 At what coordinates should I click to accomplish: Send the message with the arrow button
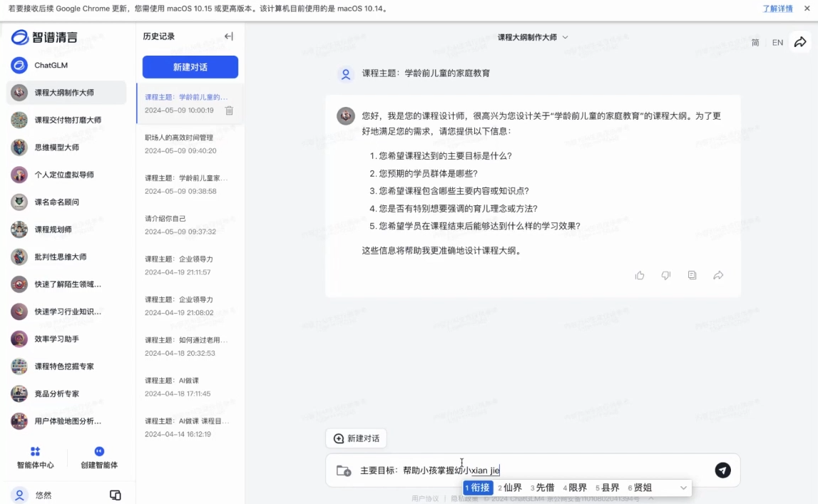(x=722, y=470)
